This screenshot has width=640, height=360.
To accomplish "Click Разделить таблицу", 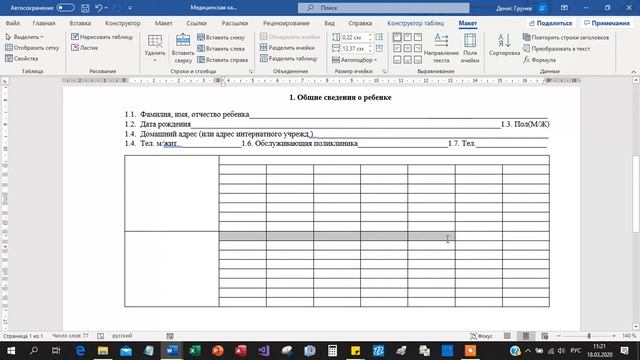I will [289, 59].
